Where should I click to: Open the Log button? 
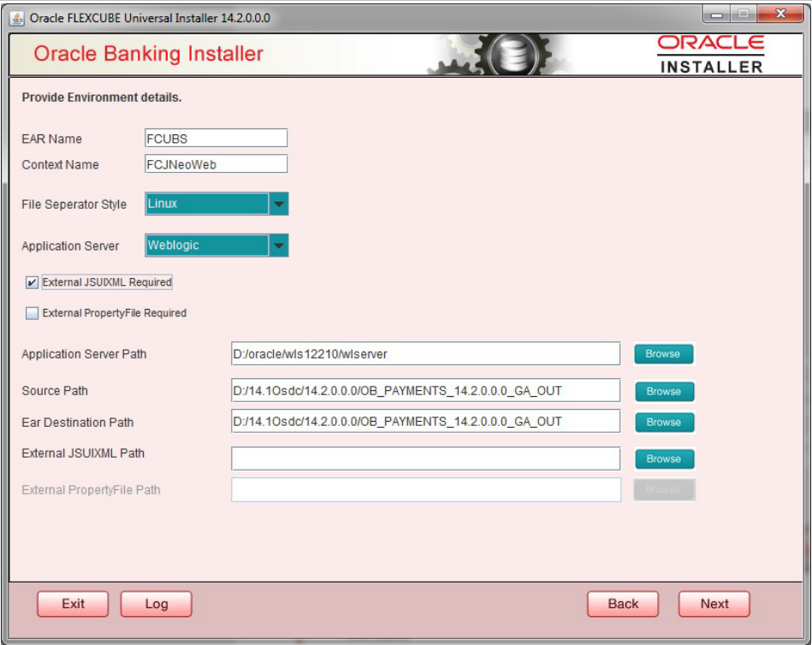point(157,604)
